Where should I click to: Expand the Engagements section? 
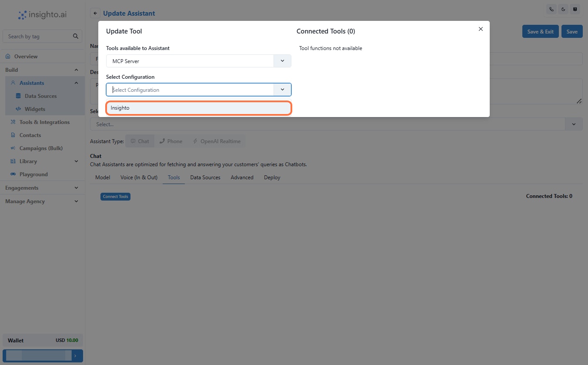(77, 188)
